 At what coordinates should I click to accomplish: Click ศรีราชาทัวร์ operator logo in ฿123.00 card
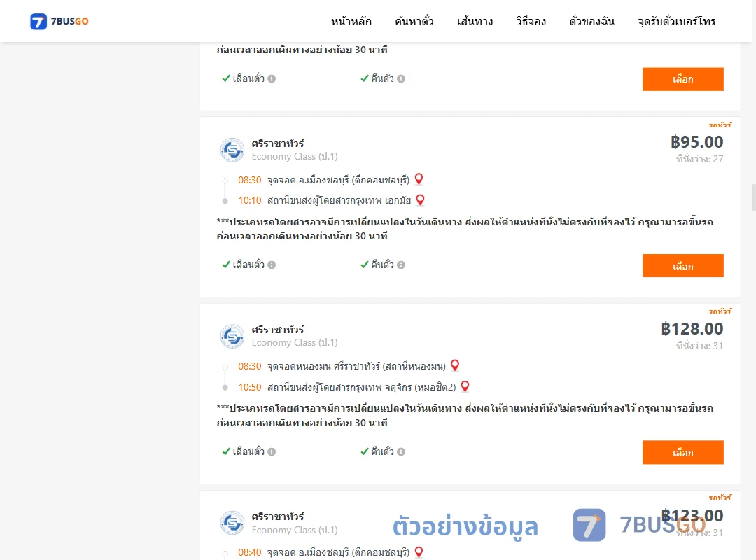[232, 523]
